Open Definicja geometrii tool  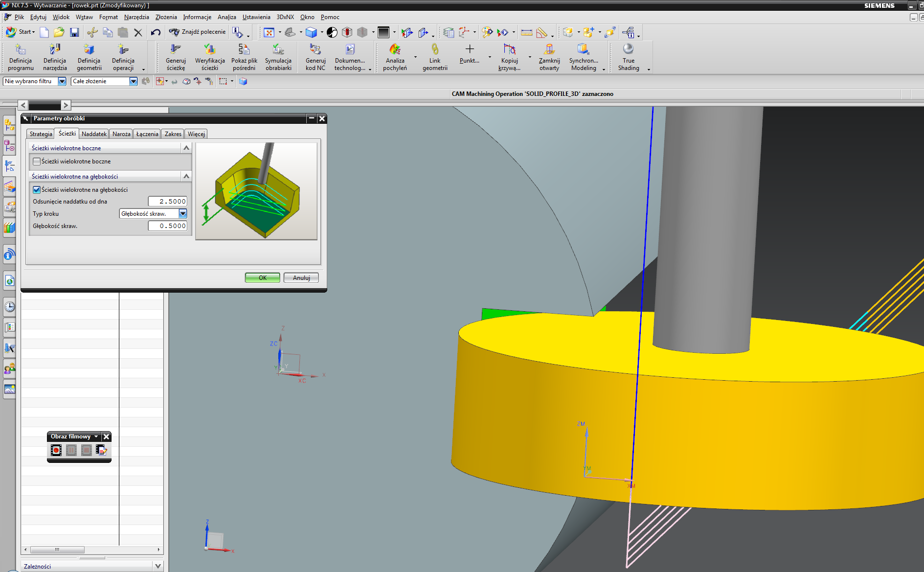point(89,57)
